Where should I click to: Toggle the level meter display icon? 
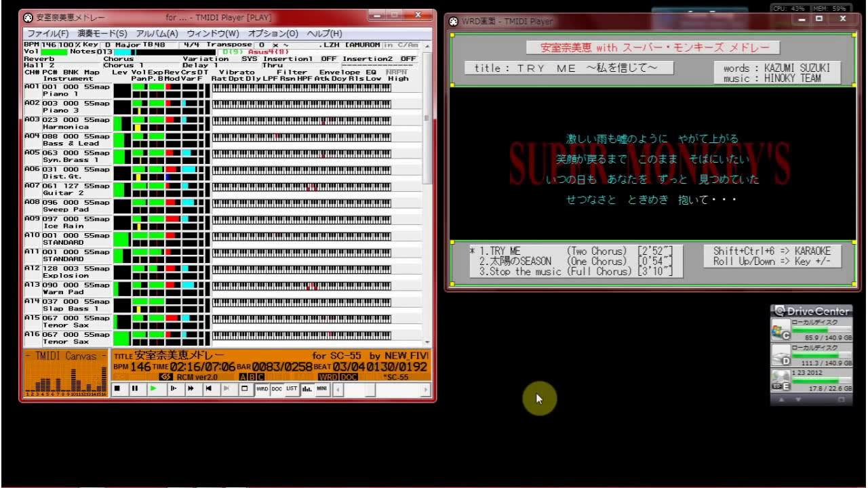click(307, 389)
